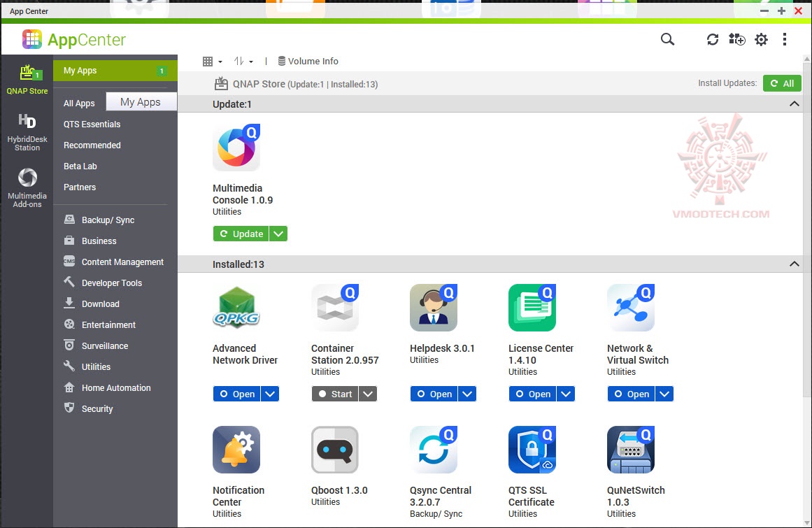The width and height of the screenshot is (812, 528).
Task: Click the Container Station app icon
Action: tap(335, 308)
